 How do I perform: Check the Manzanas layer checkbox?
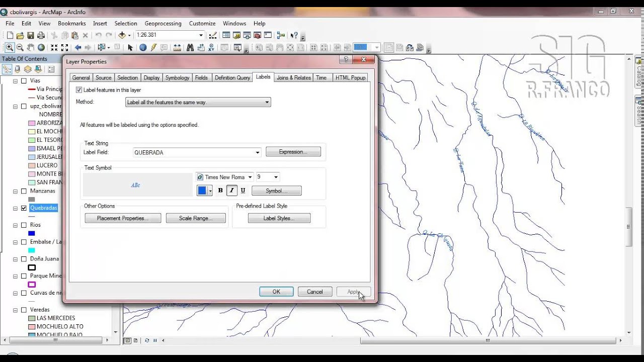(24, 191)
